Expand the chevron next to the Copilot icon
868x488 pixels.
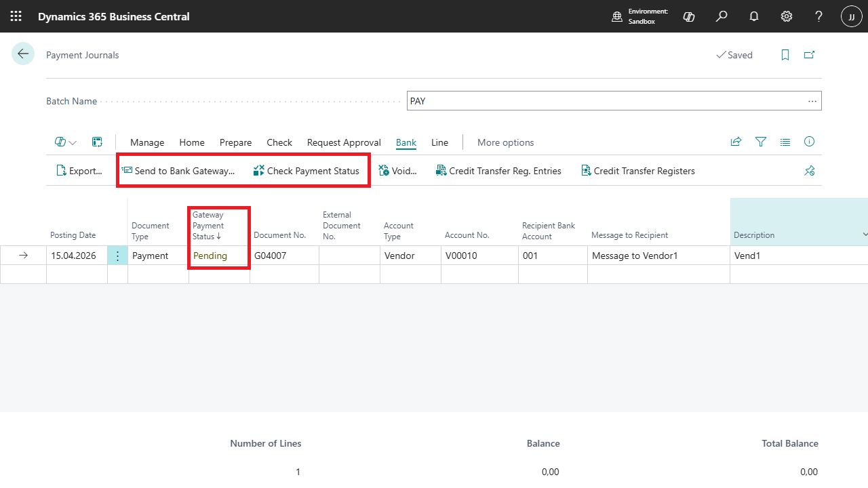71,142
